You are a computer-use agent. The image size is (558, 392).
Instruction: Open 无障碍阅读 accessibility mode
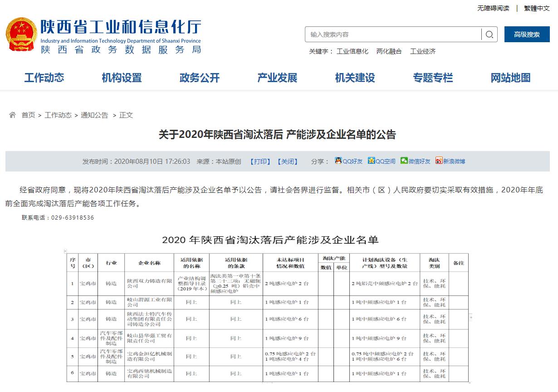493,8
